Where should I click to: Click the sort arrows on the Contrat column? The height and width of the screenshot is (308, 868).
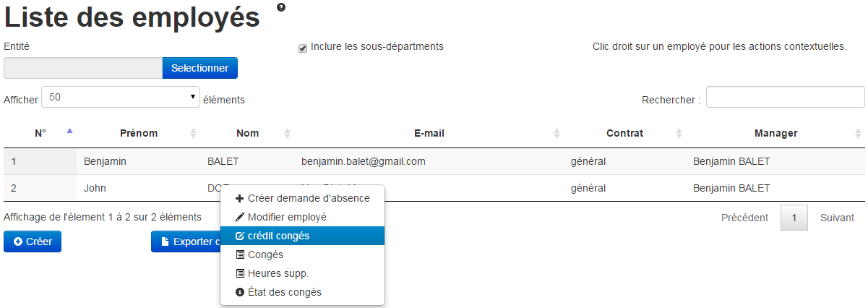coord(679,133)
